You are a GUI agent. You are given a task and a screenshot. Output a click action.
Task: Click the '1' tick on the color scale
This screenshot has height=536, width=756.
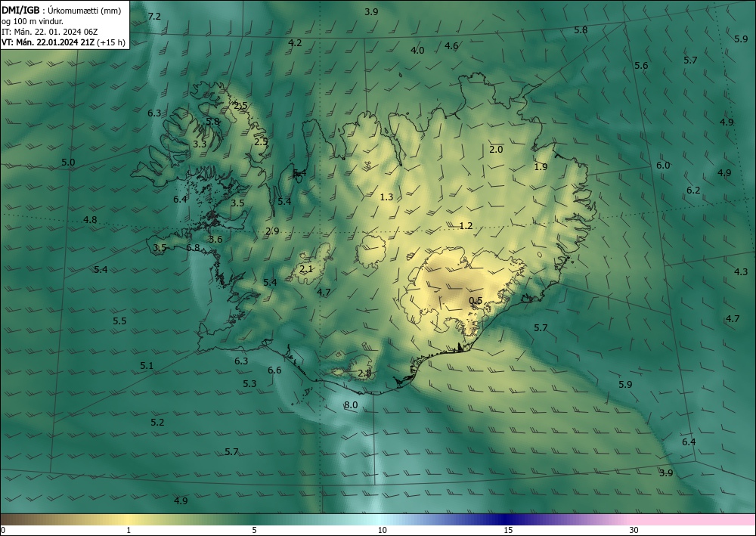pyautogui.click(x=129, y=530)
